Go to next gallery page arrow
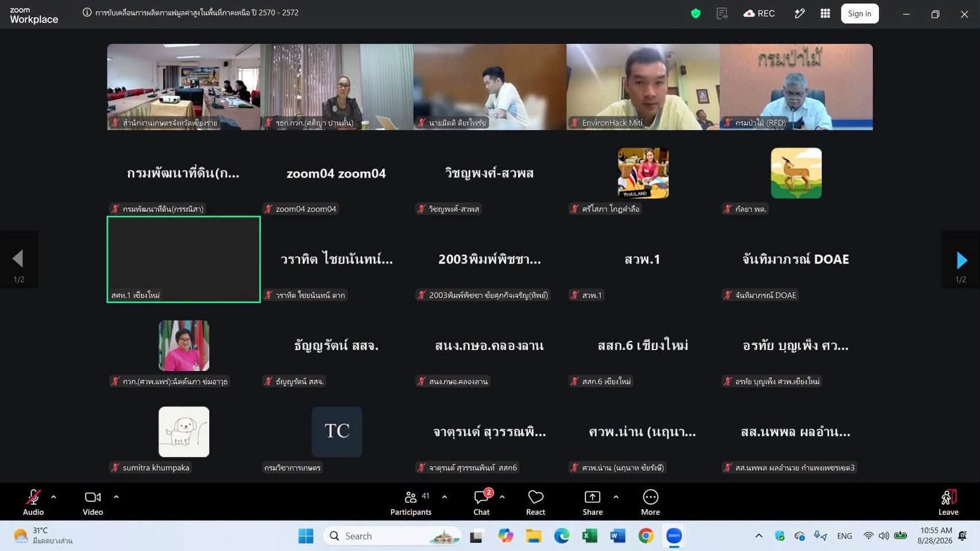 [x=961, y=260]
